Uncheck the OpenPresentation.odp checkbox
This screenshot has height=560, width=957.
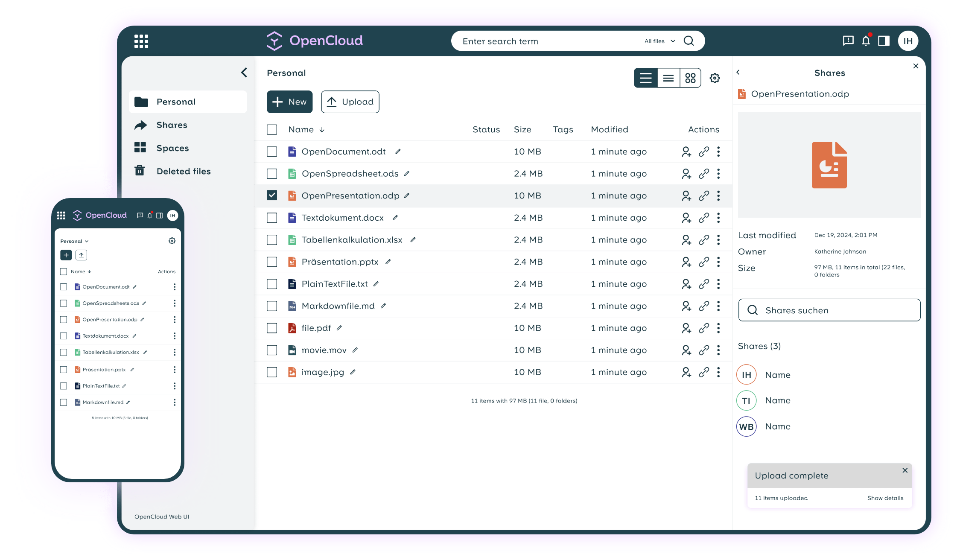tap(272, 195)
